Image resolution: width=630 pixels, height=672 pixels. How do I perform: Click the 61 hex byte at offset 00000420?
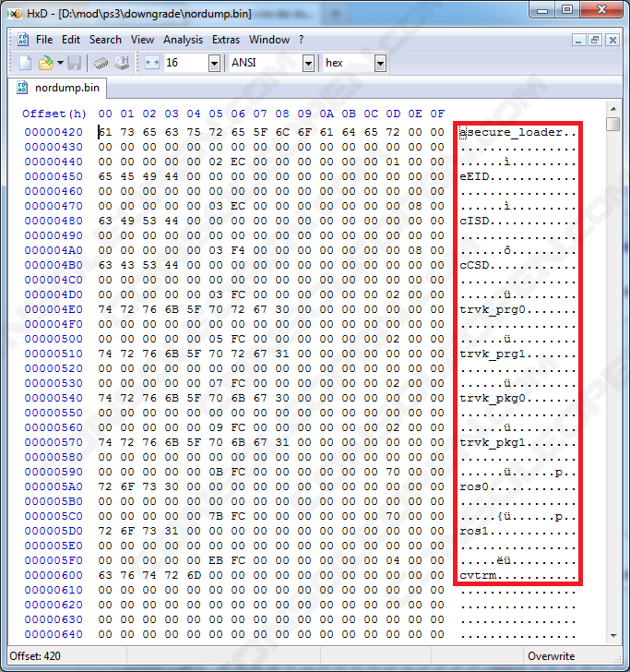click(x=104, y=132)
